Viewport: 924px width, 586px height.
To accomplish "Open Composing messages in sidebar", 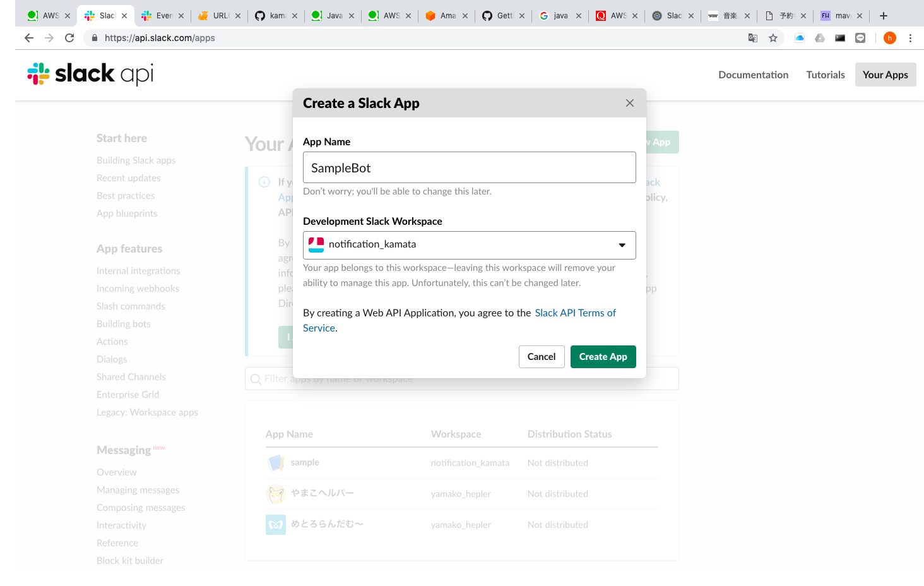I will 141,508.
